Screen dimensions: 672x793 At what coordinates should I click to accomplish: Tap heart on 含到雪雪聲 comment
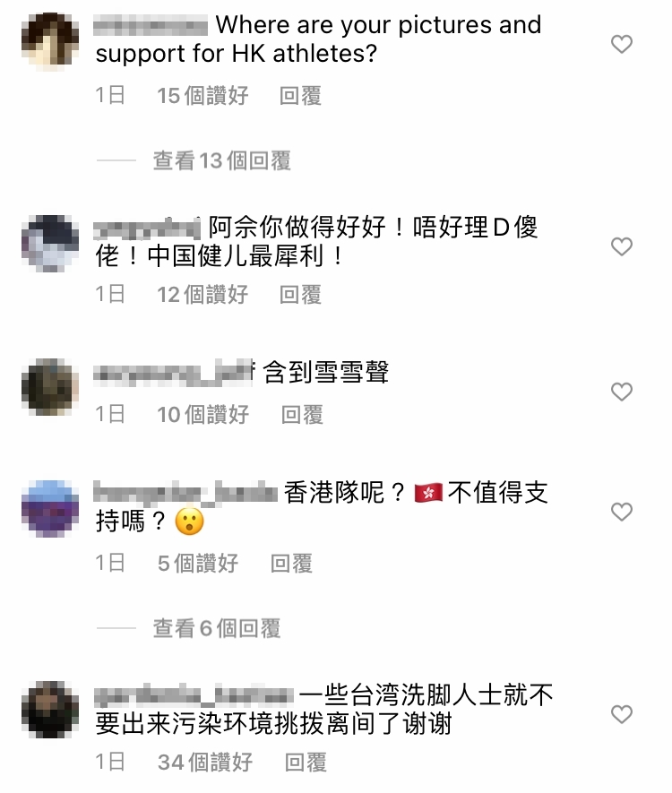point(622,392)
